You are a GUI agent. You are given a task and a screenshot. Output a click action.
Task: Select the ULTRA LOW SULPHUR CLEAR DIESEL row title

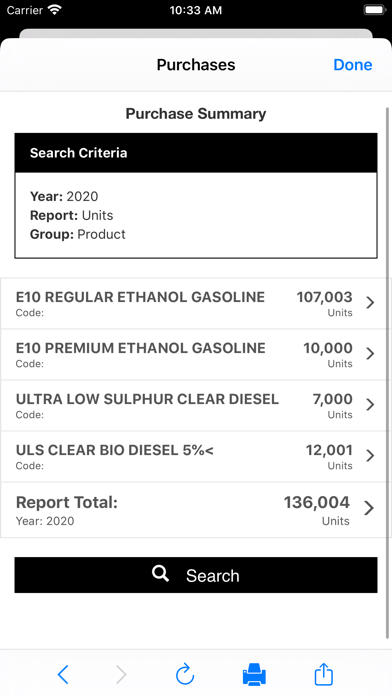point(147,399)
